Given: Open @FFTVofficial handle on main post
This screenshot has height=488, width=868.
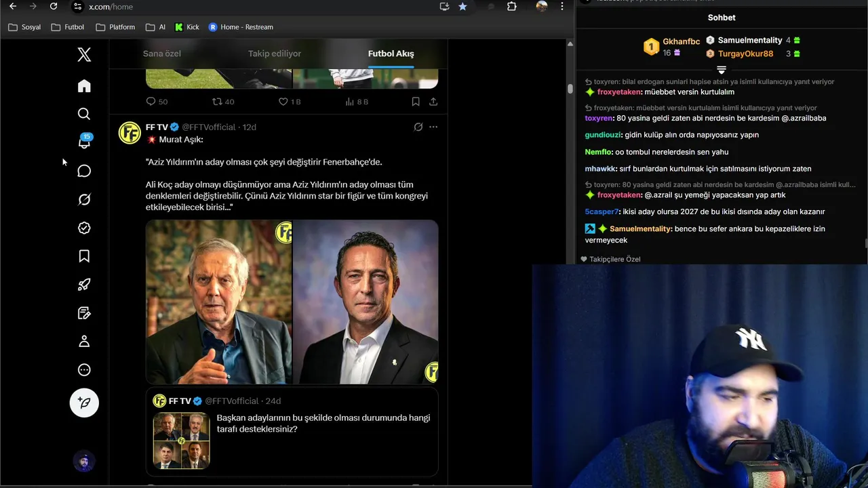Looking at the screenshot, I should (208, 127).
